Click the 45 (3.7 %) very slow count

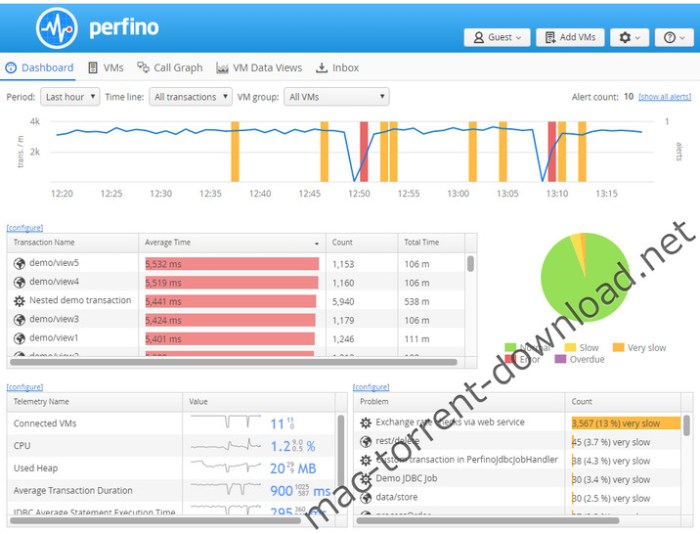click(x=611, y=442)
